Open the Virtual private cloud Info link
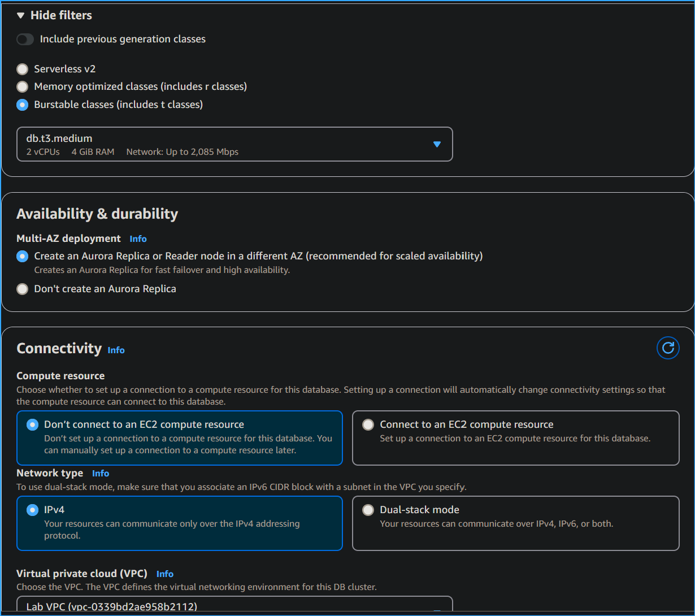 click(x=164, y=573)
